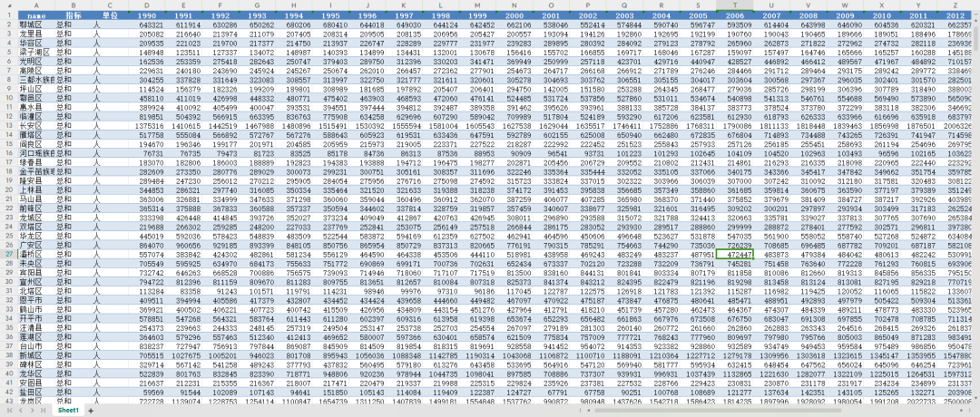This screenshot has width=980, height=417.
Task: Click the '惠水县' name cell
Action: click(x=36, y=107)
